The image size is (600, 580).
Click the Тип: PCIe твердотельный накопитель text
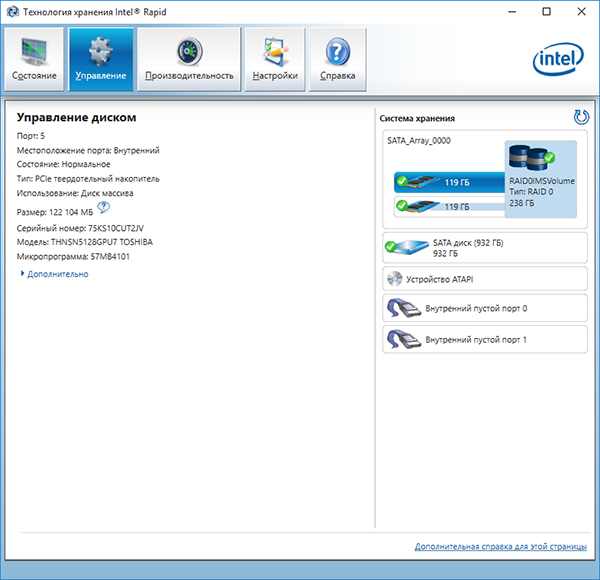(x=88, y=179)
